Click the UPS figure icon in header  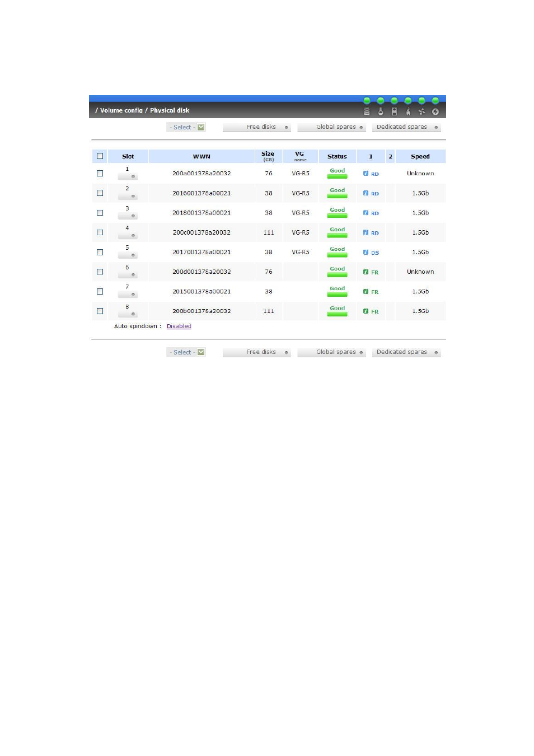tap(408, 111)
